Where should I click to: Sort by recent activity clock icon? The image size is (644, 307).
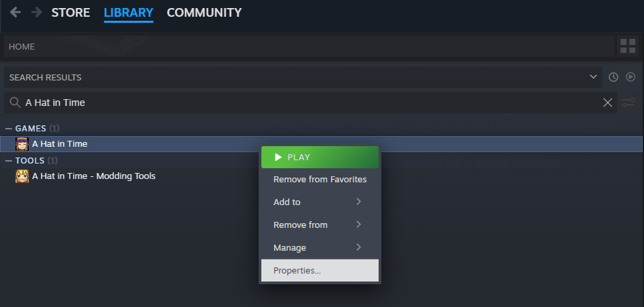(613, 77)
